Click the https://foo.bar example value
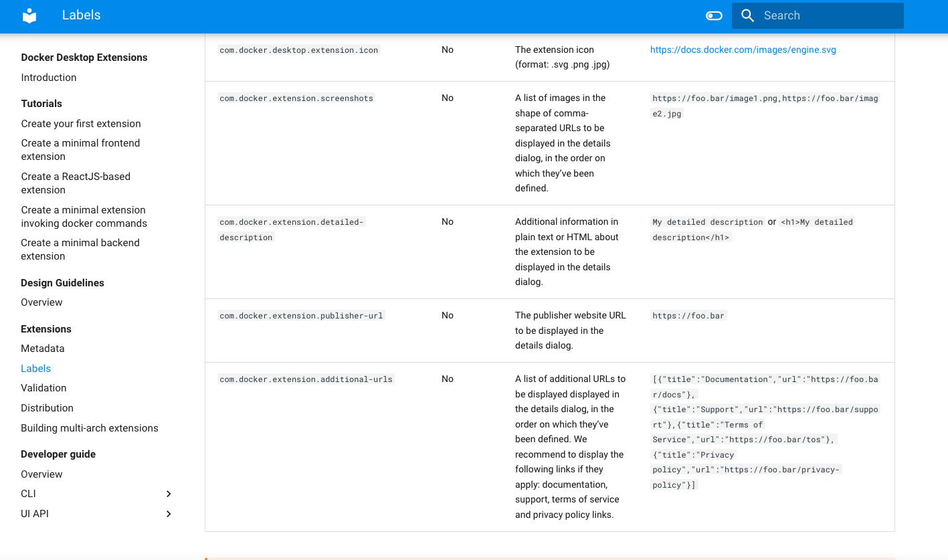Screen dimensions: 948x560 click(x=688, y=316)
